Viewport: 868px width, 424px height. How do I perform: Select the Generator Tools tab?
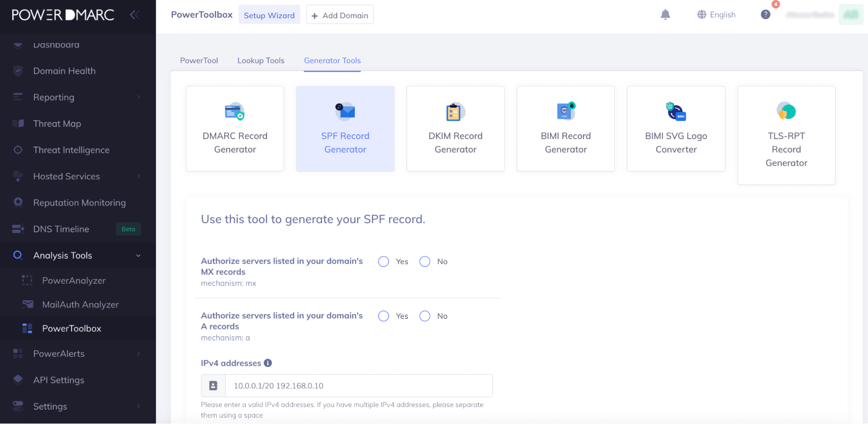pos(332,60)
